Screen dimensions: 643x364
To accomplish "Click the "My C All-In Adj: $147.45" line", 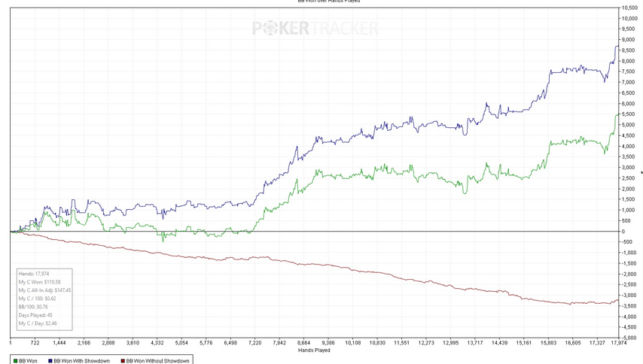I will point(44,290).
